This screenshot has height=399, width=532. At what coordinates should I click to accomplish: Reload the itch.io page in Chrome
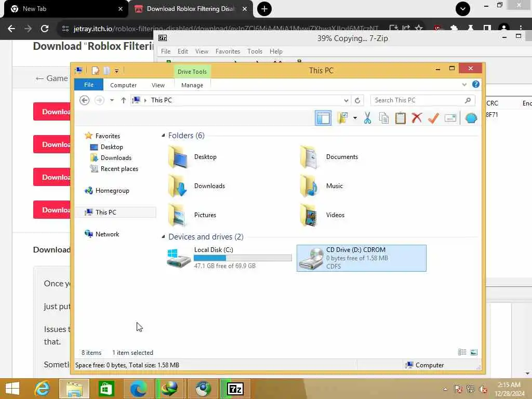[45, 29]
